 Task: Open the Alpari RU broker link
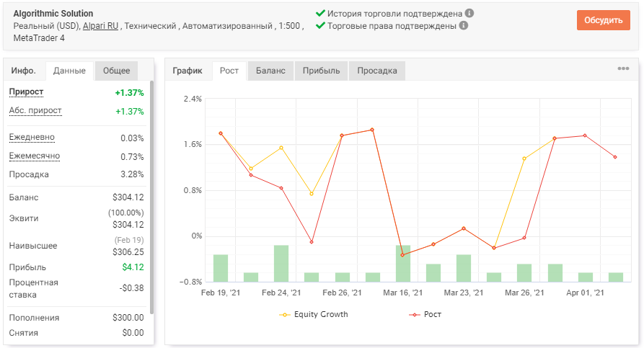(101, 26)
